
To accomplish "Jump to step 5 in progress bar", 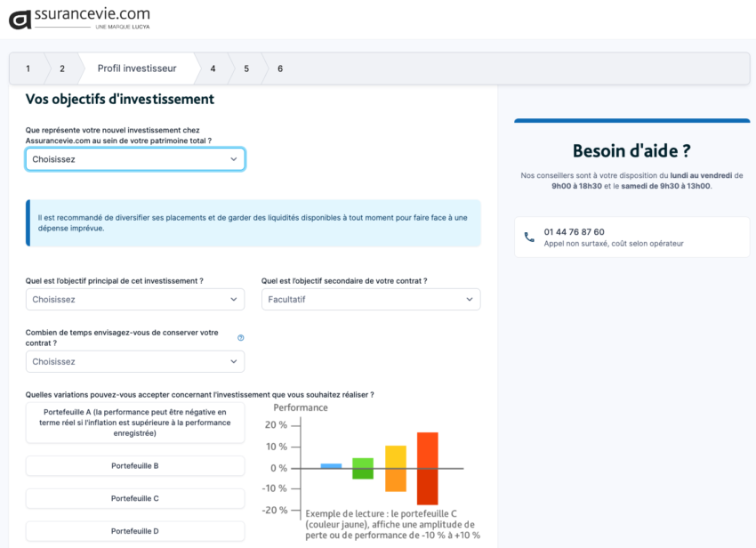I will click(x=246, y=68).
